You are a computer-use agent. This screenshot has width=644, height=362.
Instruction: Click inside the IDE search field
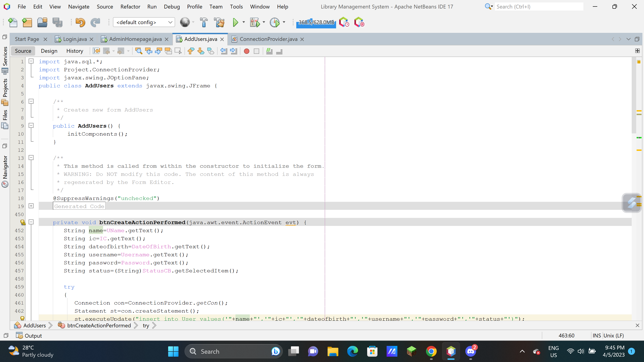(538, 6)
